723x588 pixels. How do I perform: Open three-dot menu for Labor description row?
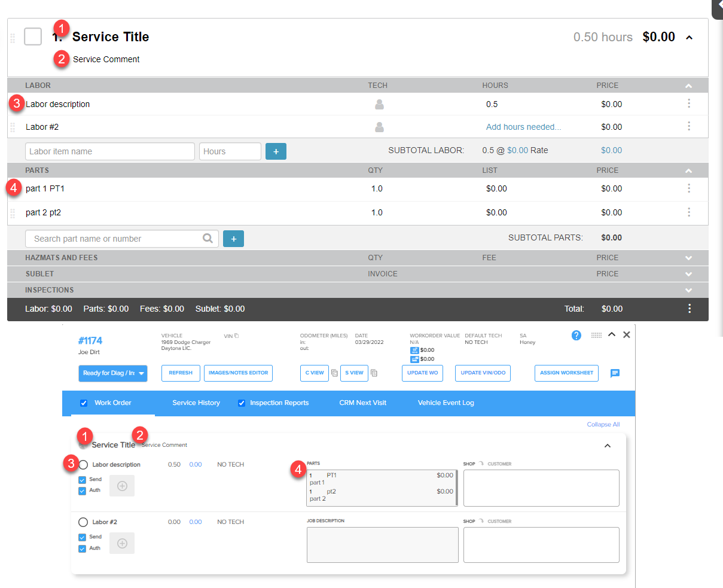(x=689, y=103)
